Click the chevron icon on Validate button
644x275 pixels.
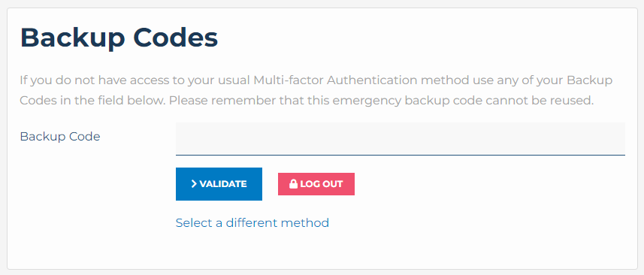pyautogui.click(x=194, y=184)
